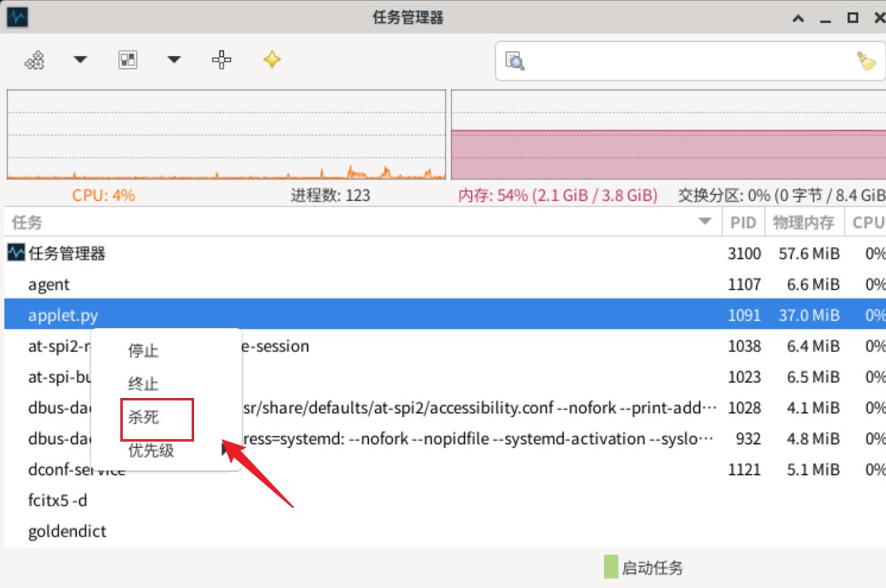Click the sort arrow in the 任务 column header
This screenshot has width=886, height=588.
tap(705, 222)
